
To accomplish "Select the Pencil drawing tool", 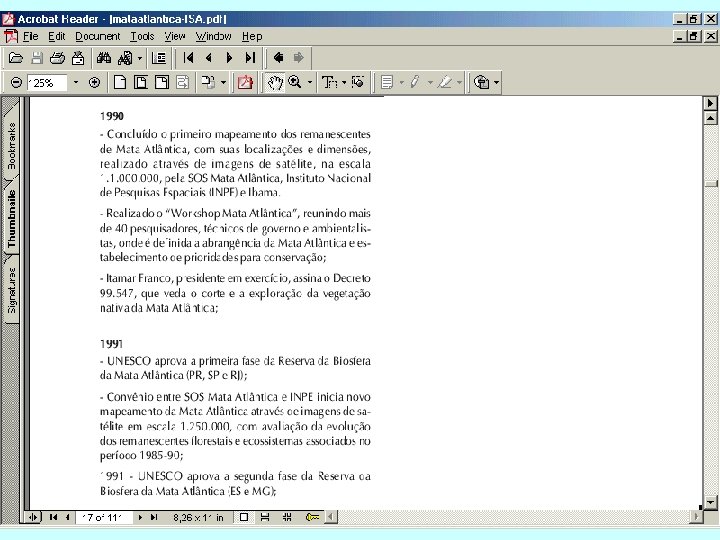I will 415,83.
